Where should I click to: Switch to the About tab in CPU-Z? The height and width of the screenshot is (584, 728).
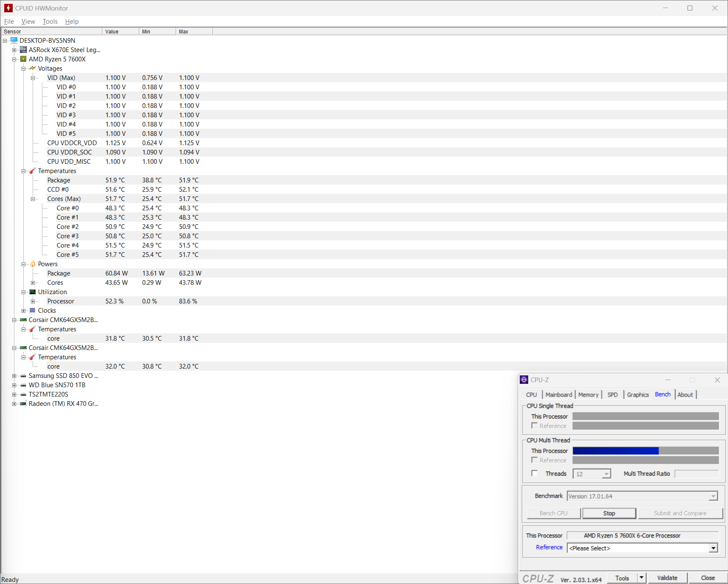tap(685, 394)
